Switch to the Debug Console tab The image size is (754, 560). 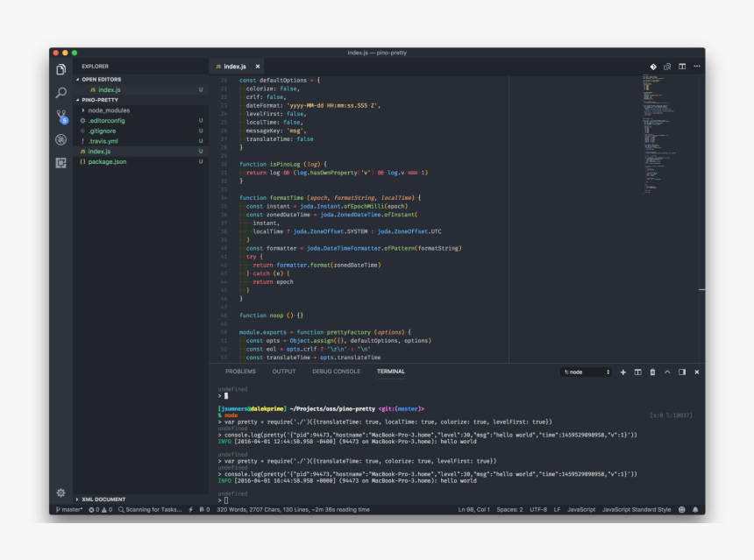[336, 372]
